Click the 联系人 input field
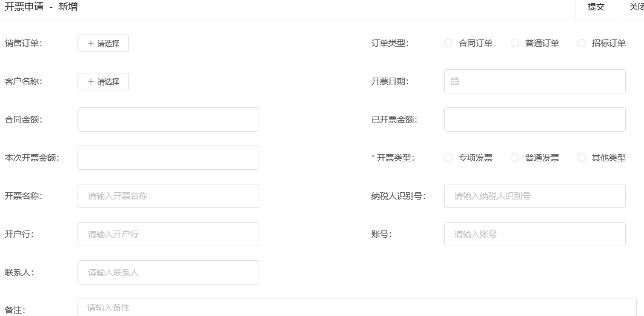 168,272
